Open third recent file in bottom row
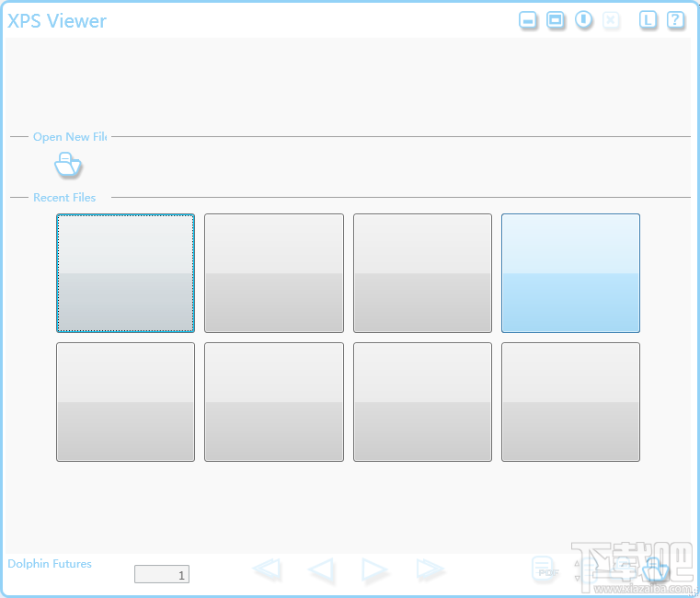This screenshot has height=598, width=700. click(x=422, y=402)
